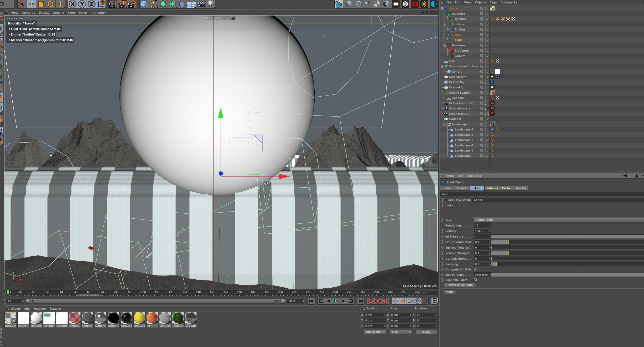644x347 pixels.
Task: Switch to the Cache tab
Action: (x=506, y=188)
